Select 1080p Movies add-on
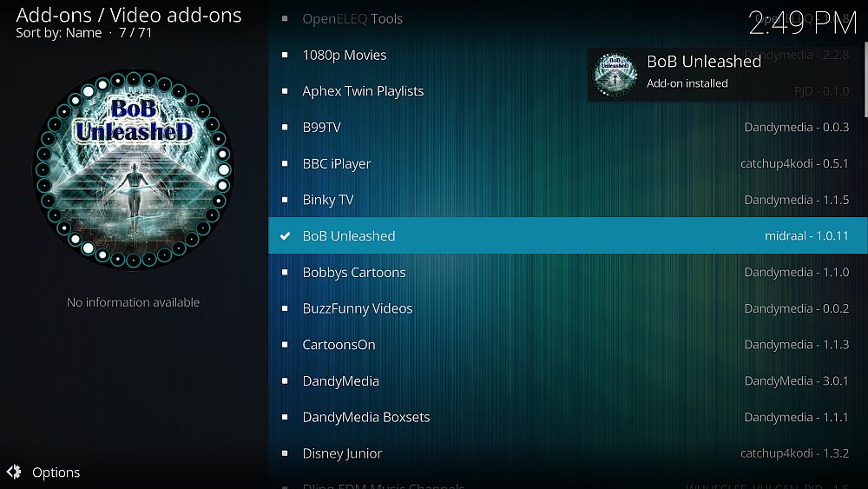Viewport: 868px width, 489px height. (x=568, y=55)
